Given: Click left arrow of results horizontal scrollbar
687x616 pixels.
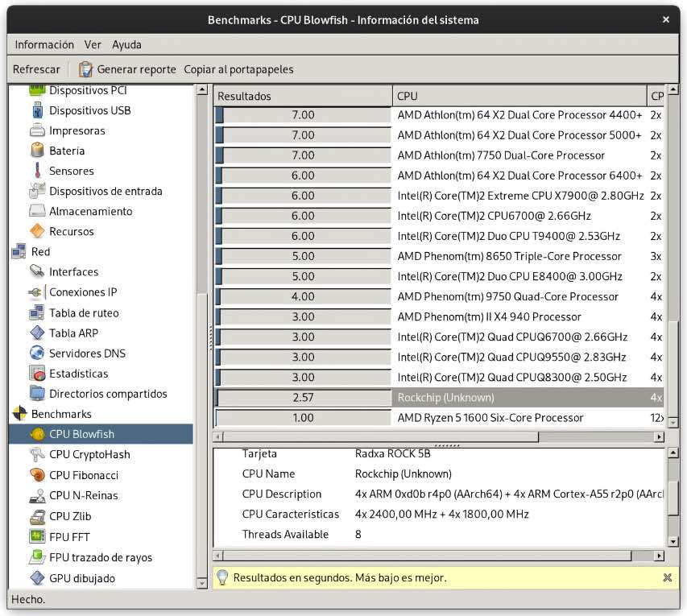Looking at the screenshot, I should tap(217, 436).
